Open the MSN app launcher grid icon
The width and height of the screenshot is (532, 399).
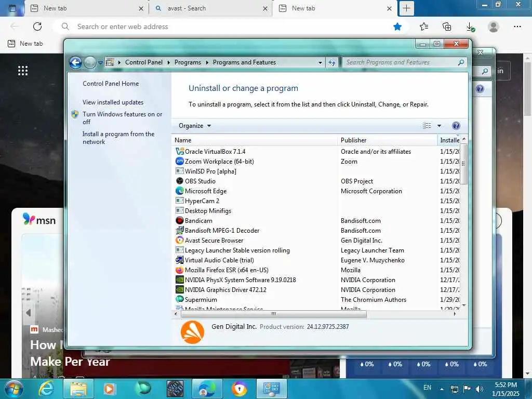[23, 71]
